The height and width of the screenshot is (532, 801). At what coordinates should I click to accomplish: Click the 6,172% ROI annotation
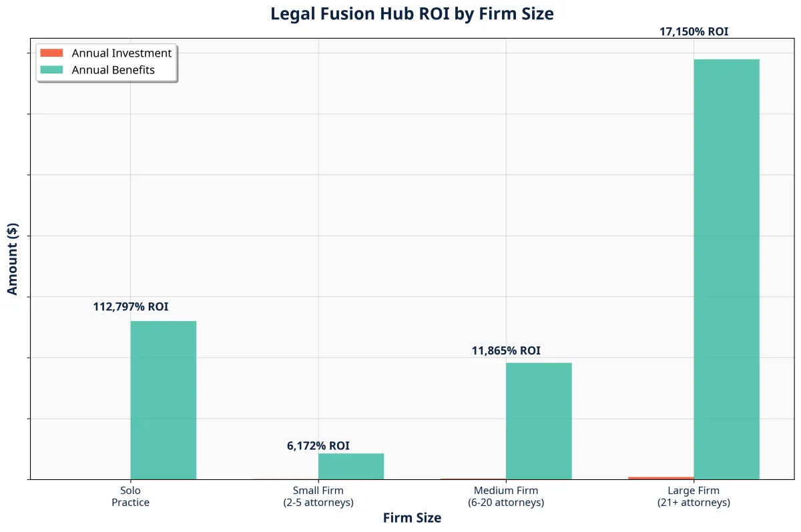point(318,446)
